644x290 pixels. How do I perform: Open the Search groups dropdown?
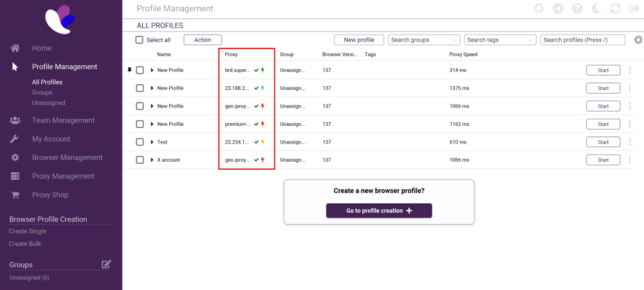pyautogui.click(x=424, y=40)
